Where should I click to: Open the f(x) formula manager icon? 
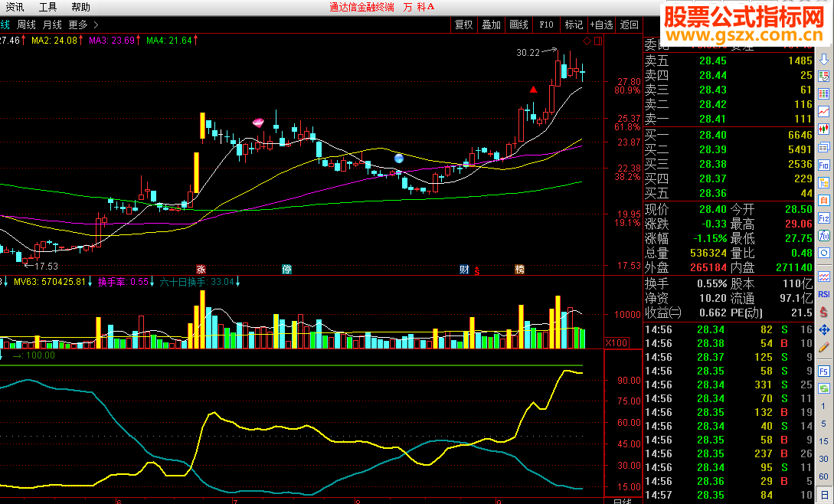[x=824, y=235]
